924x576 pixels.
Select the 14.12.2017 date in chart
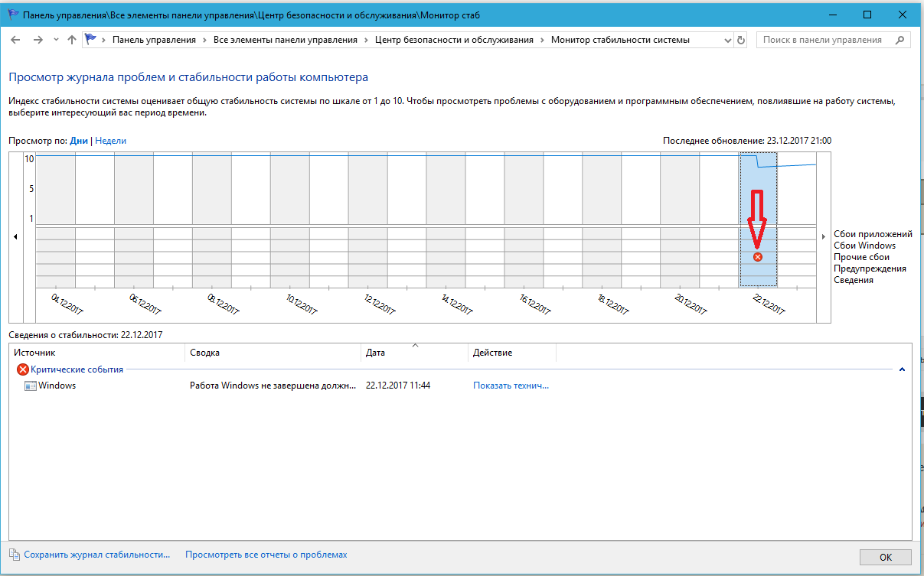click(x=458, y=303)
